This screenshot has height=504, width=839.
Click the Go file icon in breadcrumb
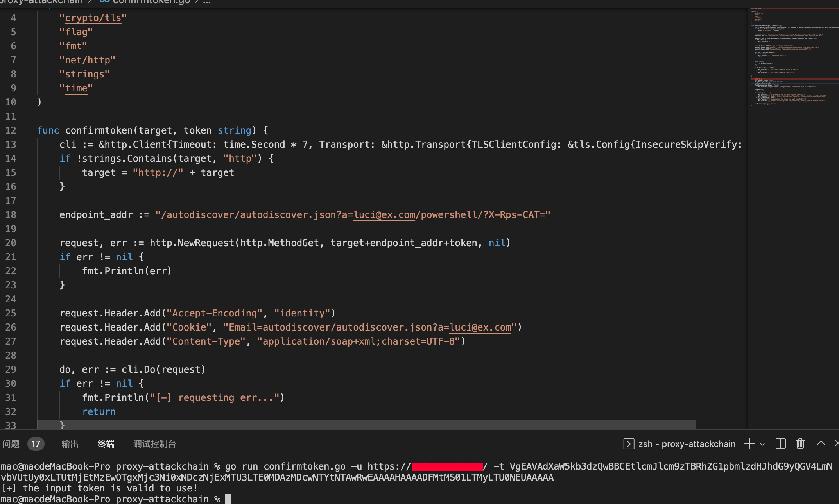(x=104, y=2)
